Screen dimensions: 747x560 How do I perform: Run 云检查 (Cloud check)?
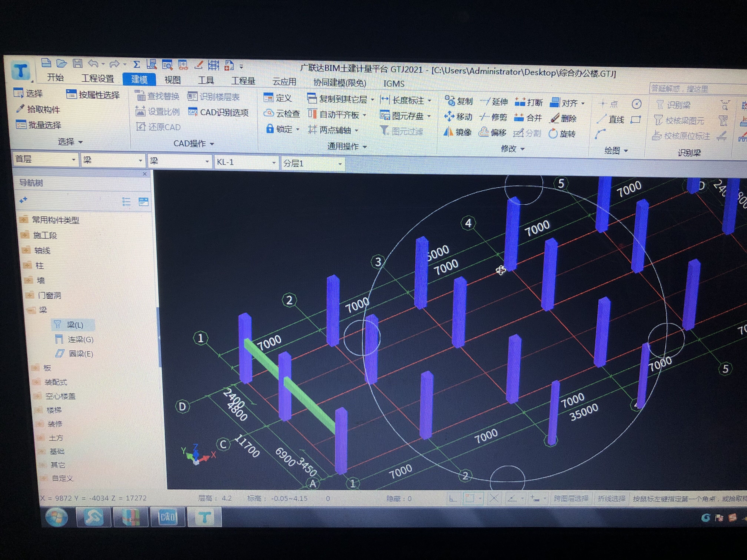point(282,114)
